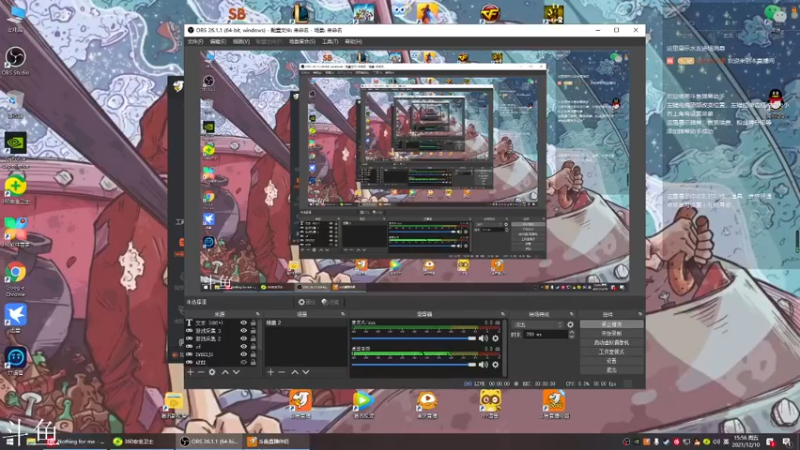Click the stop streaming button
This screenshot has width=800, height=450.
pyautogui.click(x=611, y=324)
